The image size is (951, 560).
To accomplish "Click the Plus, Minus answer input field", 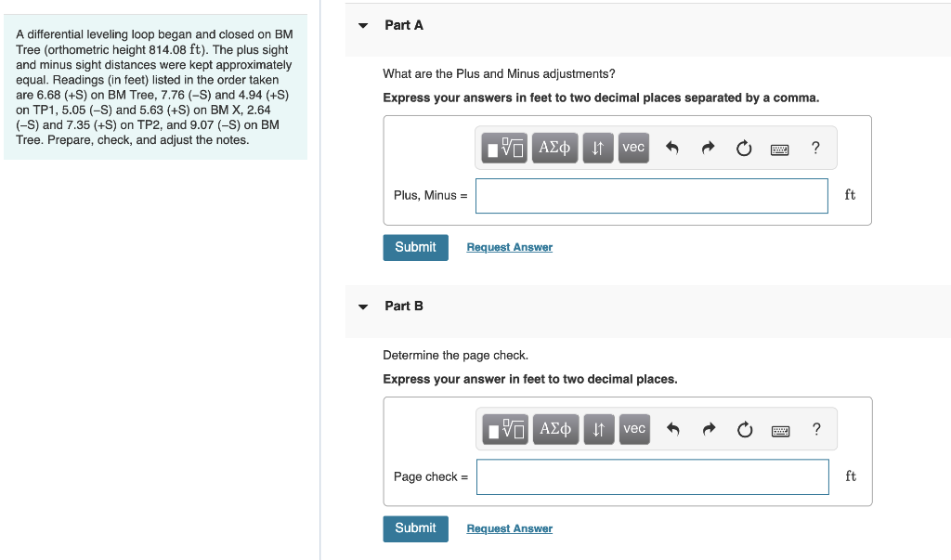I will 651,196.
